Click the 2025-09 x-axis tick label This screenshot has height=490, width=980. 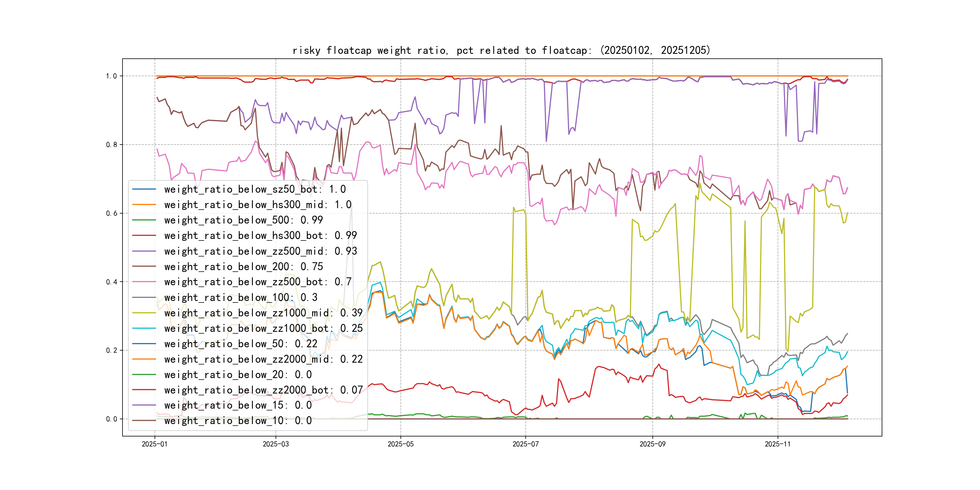[x=652, y=444]
